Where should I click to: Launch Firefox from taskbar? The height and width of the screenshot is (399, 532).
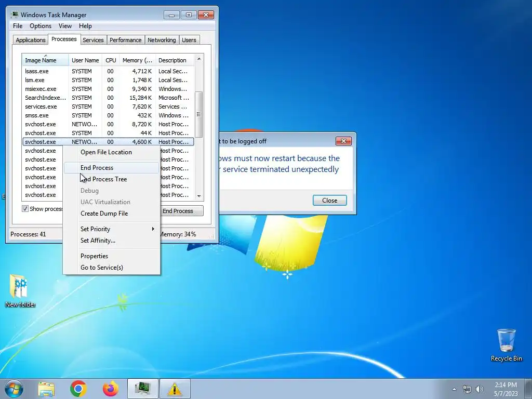click(x=111, y=389)
